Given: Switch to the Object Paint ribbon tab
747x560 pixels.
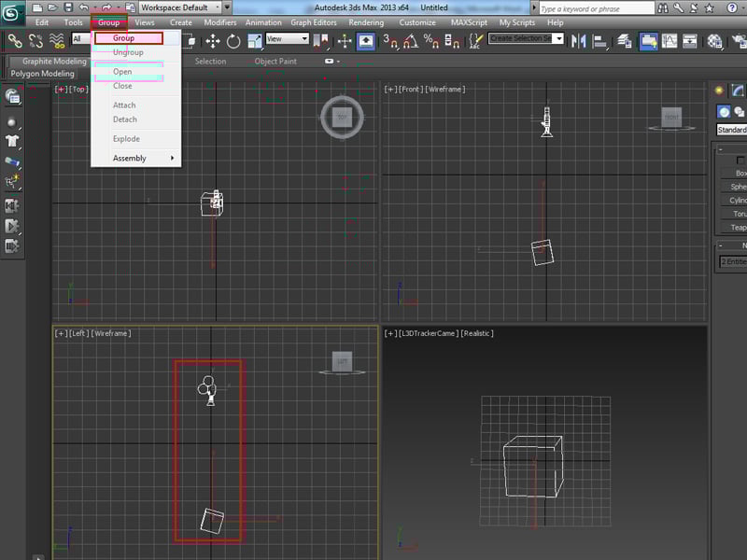Looking at the screenshot, I should 275,62.
